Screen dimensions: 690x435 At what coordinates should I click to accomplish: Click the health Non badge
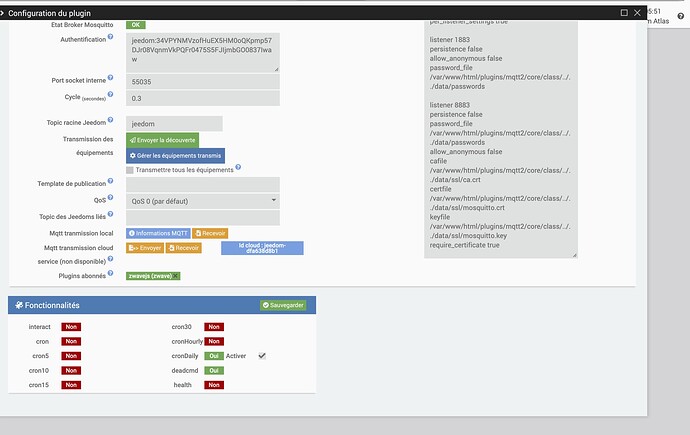pyautogui.click(x=214, y=385)
